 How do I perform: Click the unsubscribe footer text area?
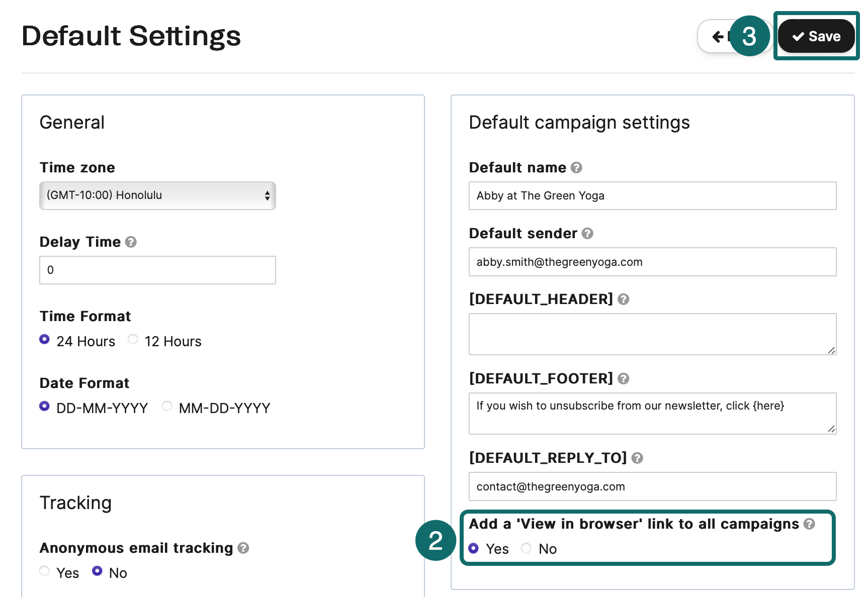(x=652, y=412)
